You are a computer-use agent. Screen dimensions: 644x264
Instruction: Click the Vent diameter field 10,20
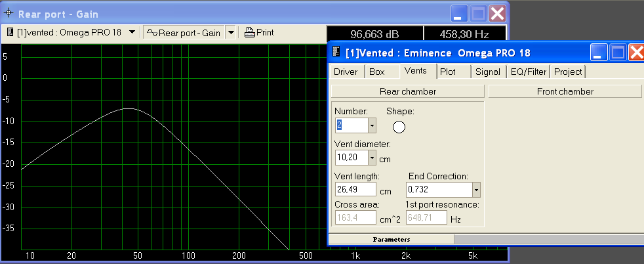point(352,157)
